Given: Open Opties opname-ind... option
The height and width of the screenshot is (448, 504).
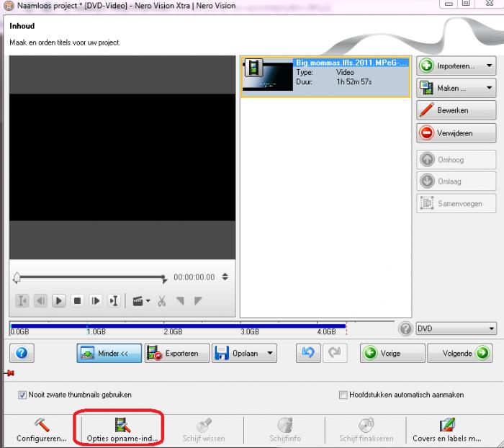Looking at the screenshot, I should click(x=122, y=430).
